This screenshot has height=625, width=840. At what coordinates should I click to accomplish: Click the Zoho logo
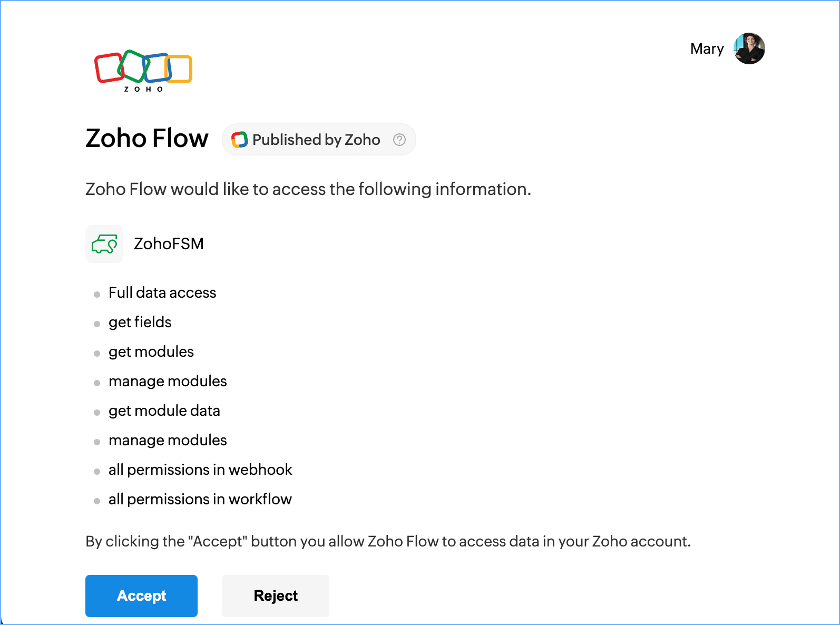(x=143, y=71)
